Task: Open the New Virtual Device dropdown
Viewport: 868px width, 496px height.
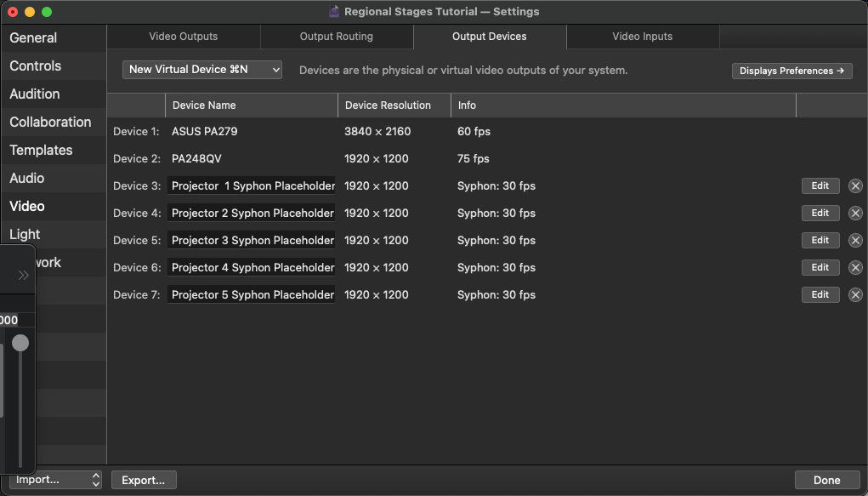Action: (201, 69)
